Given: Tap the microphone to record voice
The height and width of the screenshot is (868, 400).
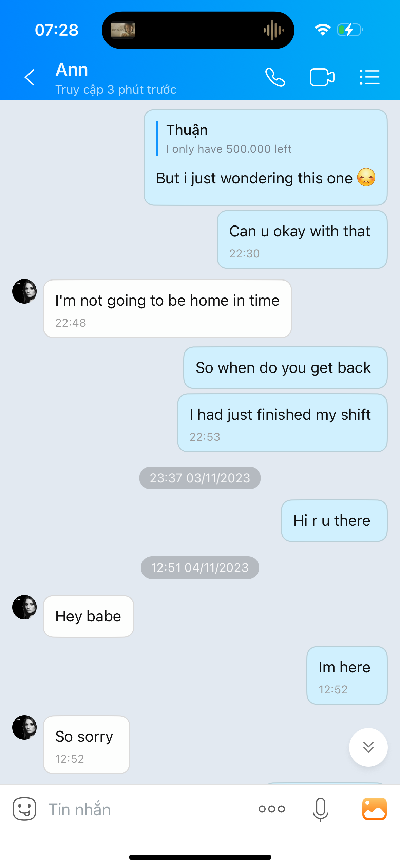Looking at the screenshot, I should [320, 810].
